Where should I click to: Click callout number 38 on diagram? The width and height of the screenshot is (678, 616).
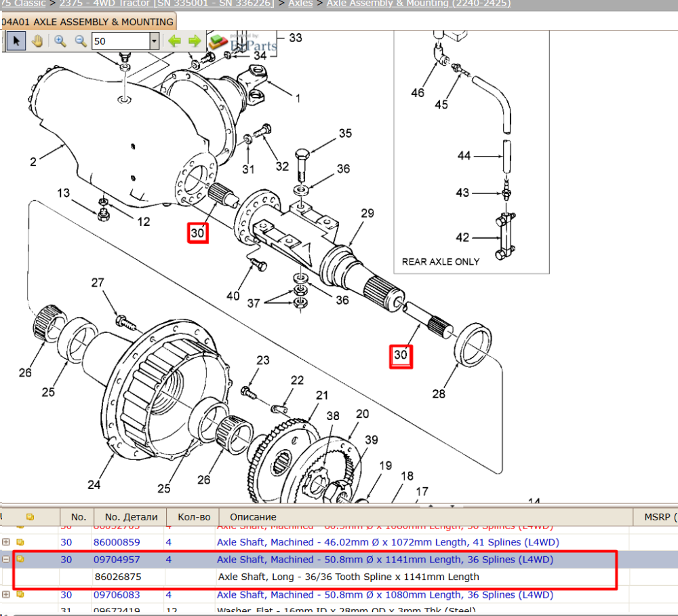tap(333, 416)
